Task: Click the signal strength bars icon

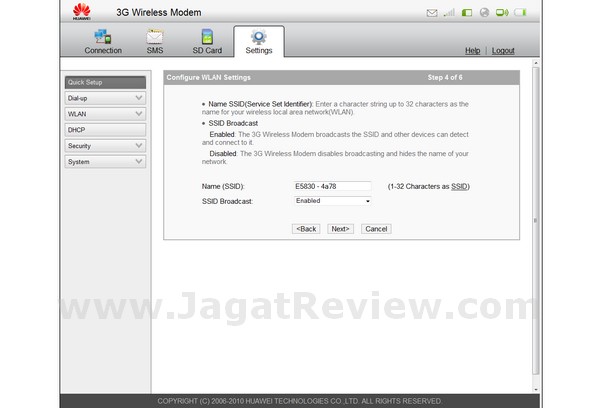Action: pos(450,13)
